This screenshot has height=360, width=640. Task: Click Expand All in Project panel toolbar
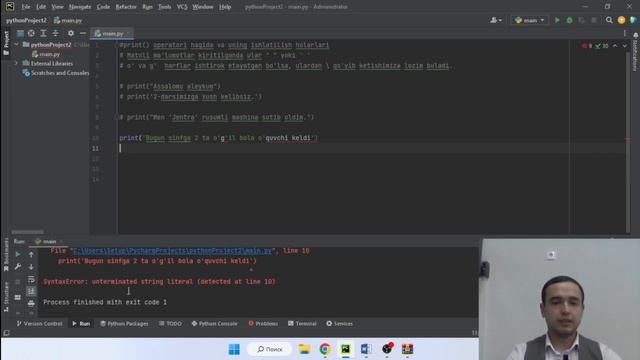tap(43, 33)
